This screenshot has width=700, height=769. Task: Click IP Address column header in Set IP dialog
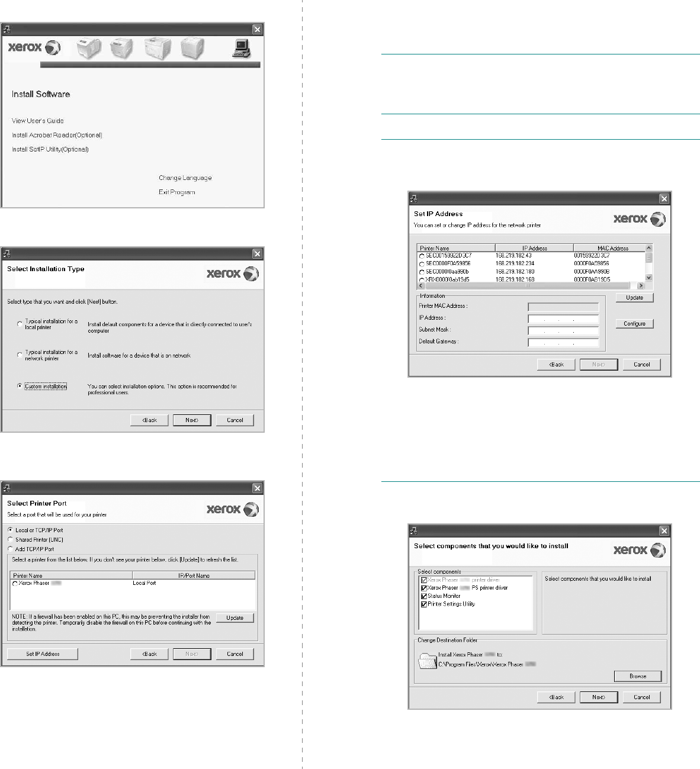point(534,248)
